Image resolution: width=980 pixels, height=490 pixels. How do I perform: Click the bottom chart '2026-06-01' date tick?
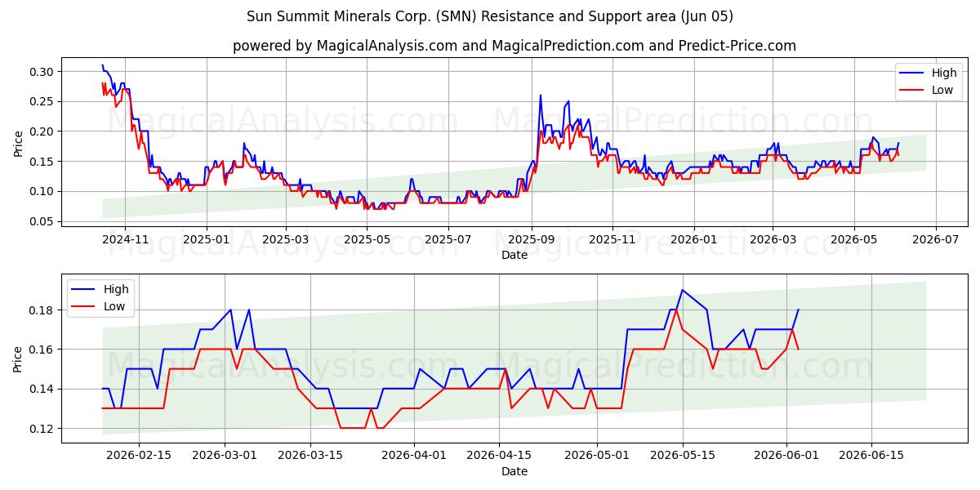point(786,455)
